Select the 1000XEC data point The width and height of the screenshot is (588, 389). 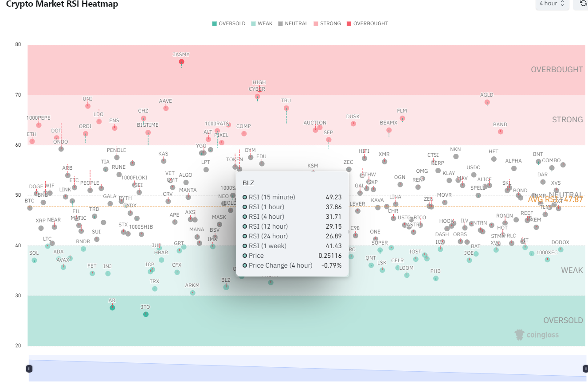[x=547, y=260]
